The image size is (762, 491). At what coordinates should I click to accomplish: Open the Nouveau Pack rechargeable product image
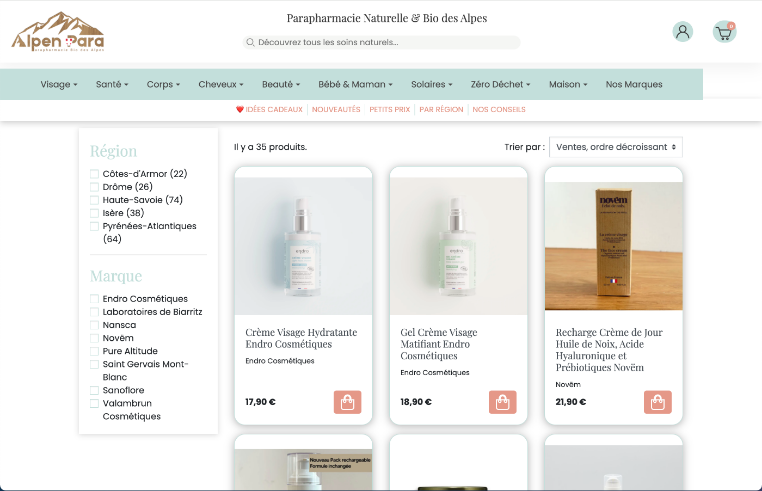(303, 469)
